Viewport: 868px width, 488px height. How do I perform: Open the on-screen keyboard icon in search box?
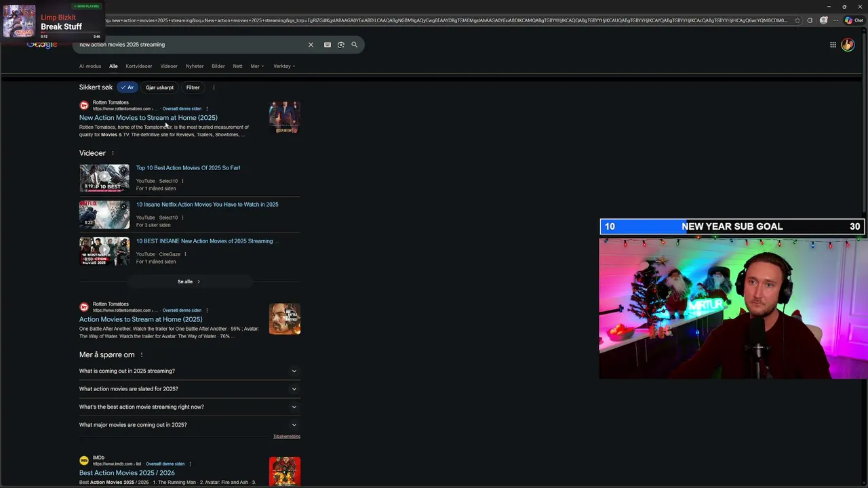(x=328, y=45)
